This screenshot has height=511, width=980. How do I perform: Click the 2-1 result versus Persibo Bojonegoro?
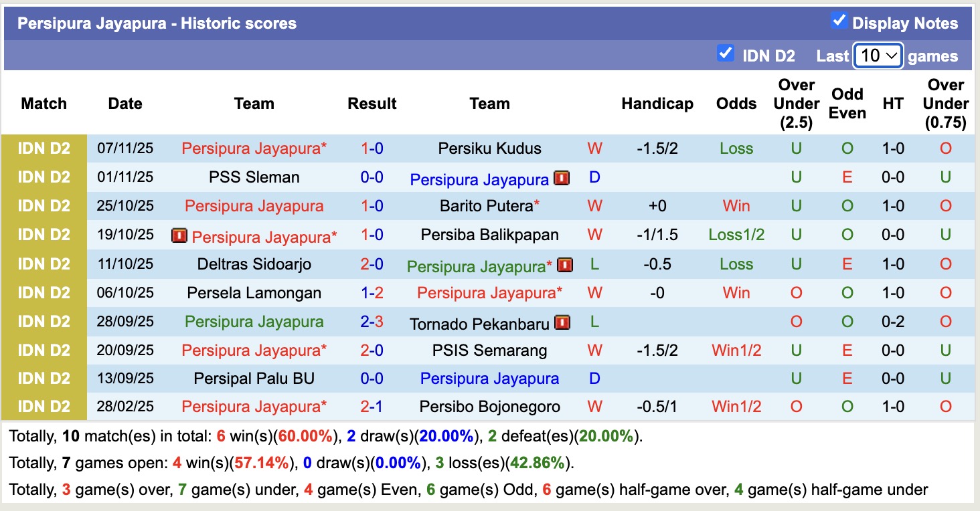(x=372, y=407)
